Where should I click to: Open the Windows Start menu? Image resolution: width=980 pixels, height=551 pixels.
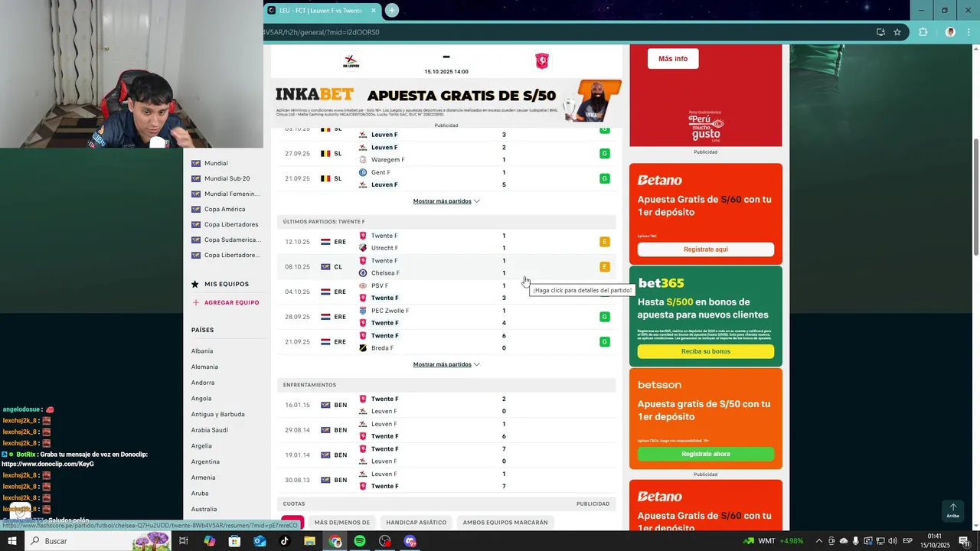pyautogui.click(x=12, y=541)
